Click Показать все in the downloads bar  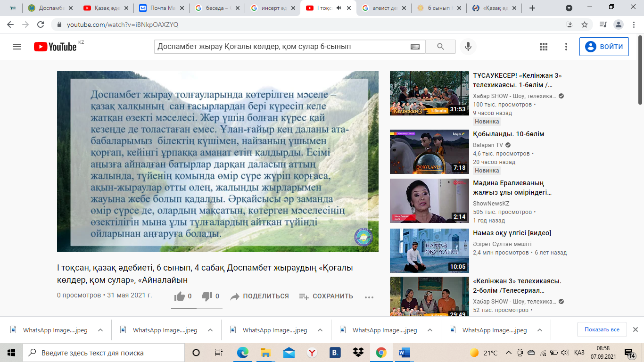tap(602, 329)
